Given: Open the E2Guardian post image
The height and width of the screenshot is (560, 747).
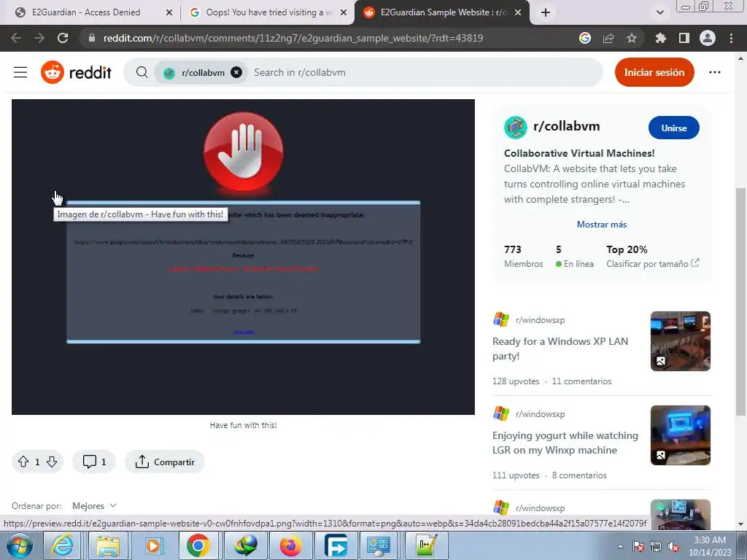Looking at the screenshot, I should click(243, 257).
